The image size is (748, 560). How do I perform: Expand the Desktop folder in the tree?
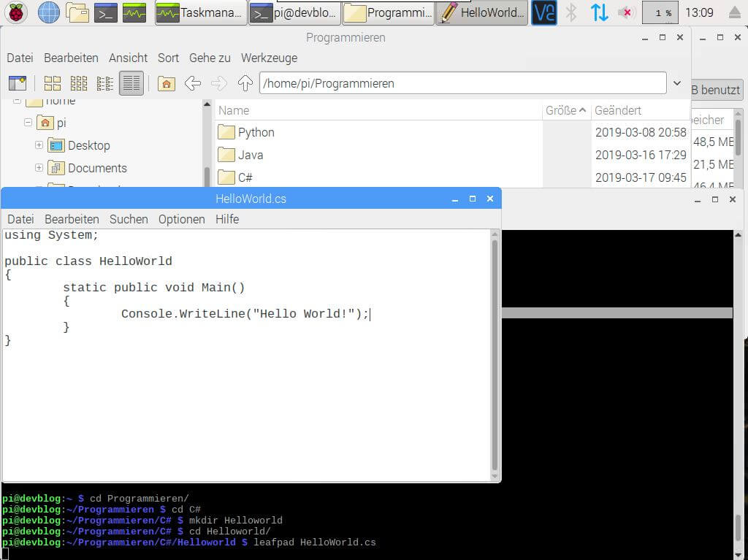pos(39,145)
